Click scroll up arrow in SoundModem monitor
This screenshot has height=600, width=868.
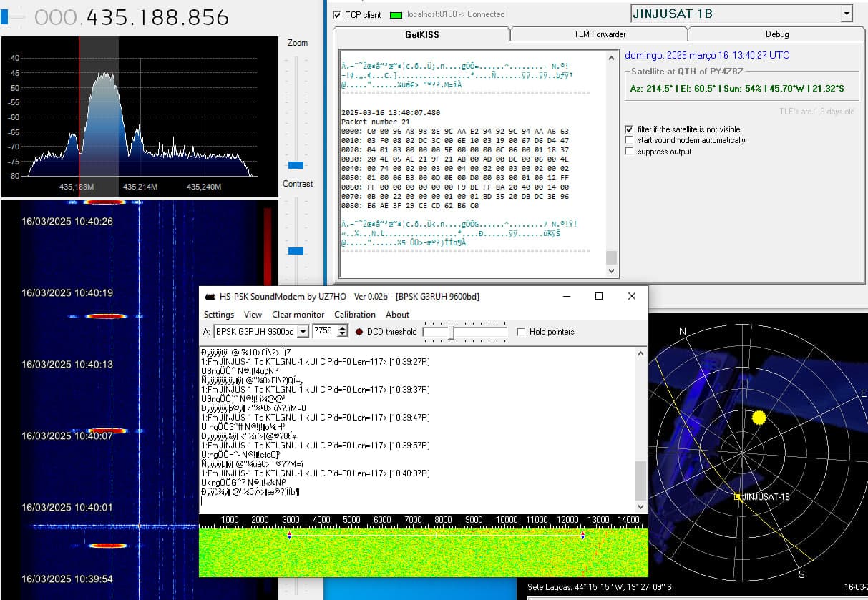(640, 353)
